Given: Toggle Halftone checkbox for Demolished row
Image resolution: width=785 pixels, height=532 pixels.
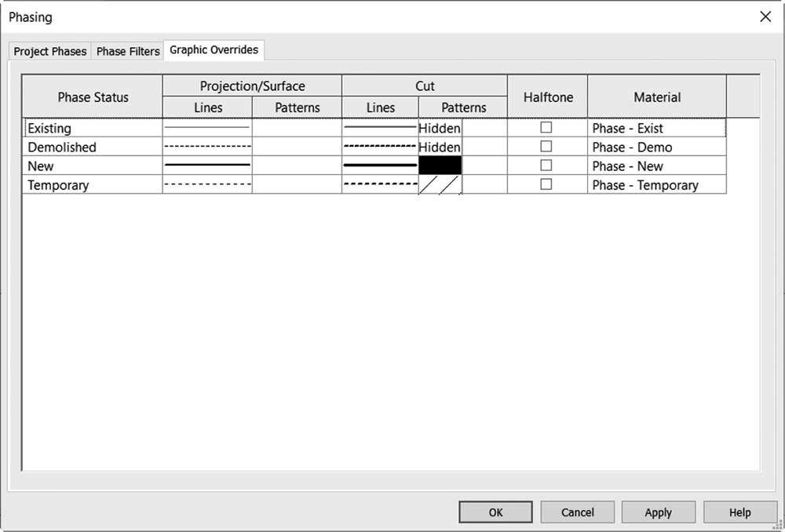Looking at the screenshot, I should pyautogui.click(x=546, y=146).
